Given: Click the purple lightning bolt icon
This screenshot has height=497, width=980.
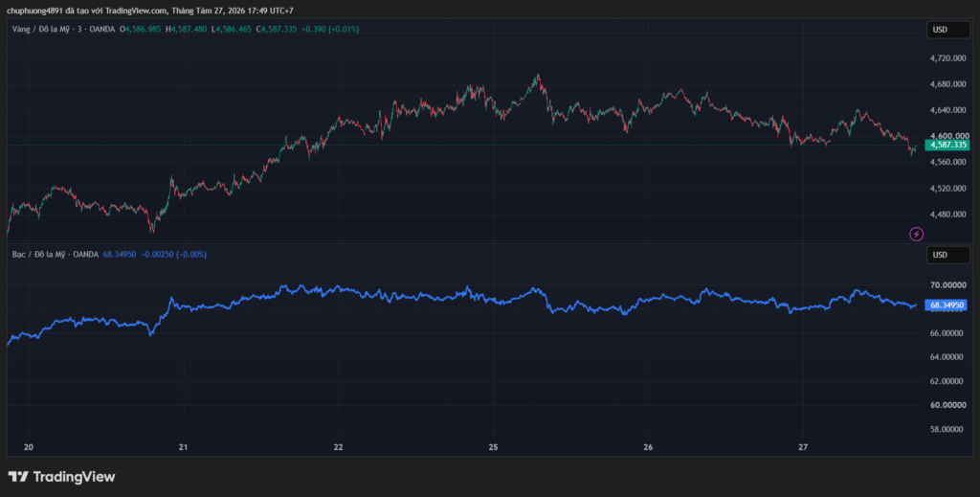Looking at the screenshot, I should click(x=916, y=235).
